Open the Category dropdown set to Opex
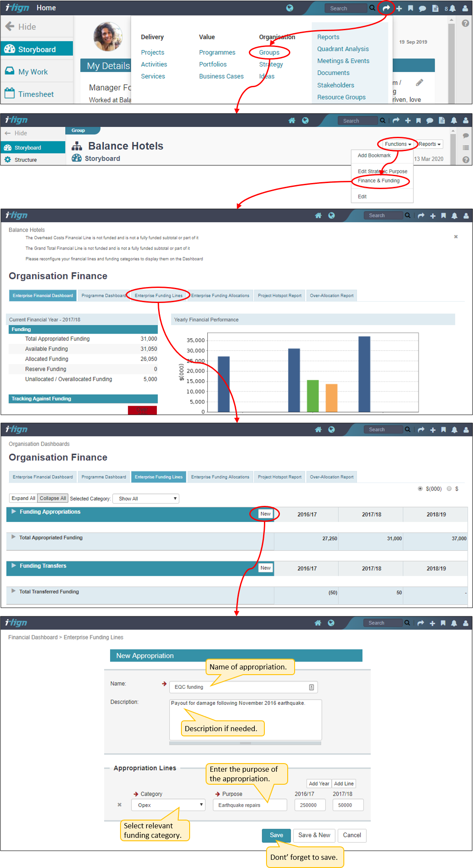This screenshot has height=868, width=473. (168, 805)
